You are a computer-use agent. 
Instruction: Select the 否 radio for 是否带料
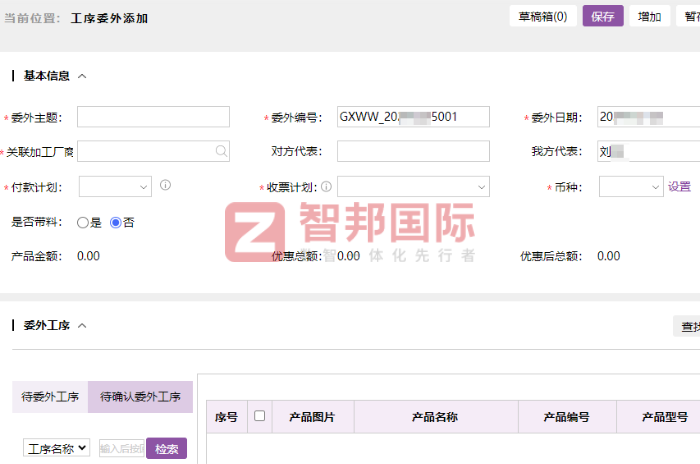[116, 222]
